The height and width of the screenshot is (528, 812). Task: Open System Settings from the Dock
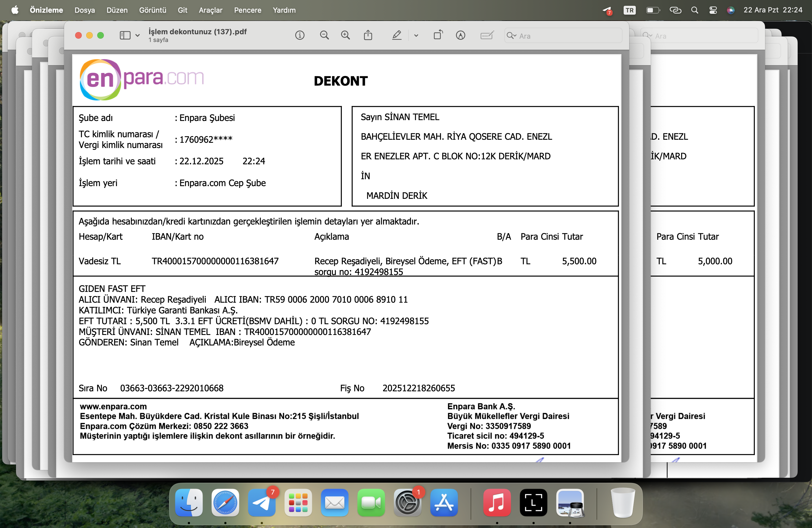407,502
